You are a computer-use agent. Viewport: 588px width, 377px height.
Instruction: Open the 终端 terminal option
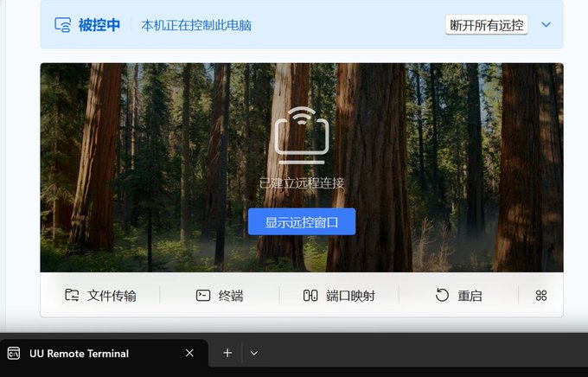tap(220, 296)
